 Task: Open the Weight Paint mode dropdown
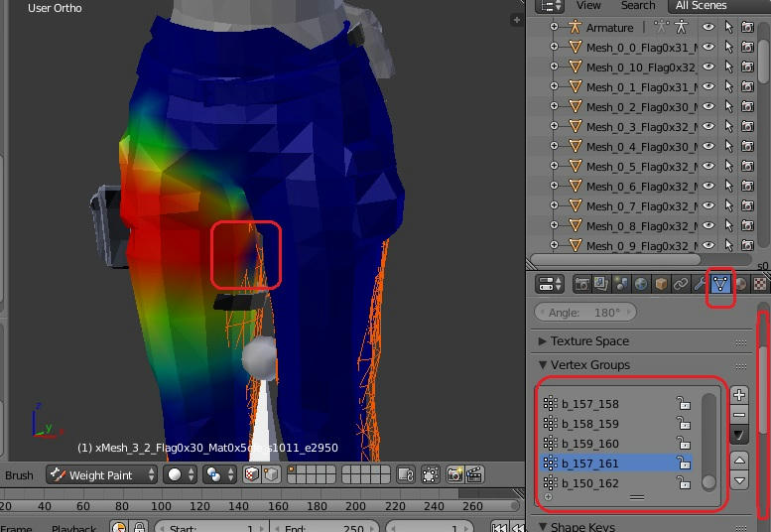101,475
